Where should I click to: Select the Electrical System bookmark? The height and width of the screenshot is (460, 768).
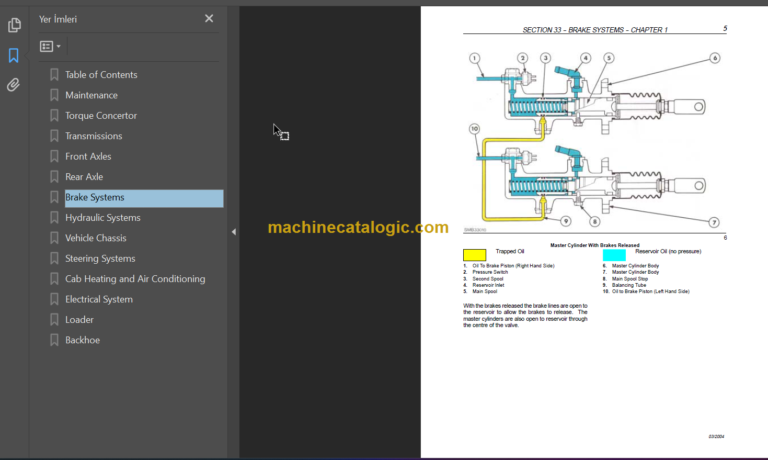pos(99,299)
